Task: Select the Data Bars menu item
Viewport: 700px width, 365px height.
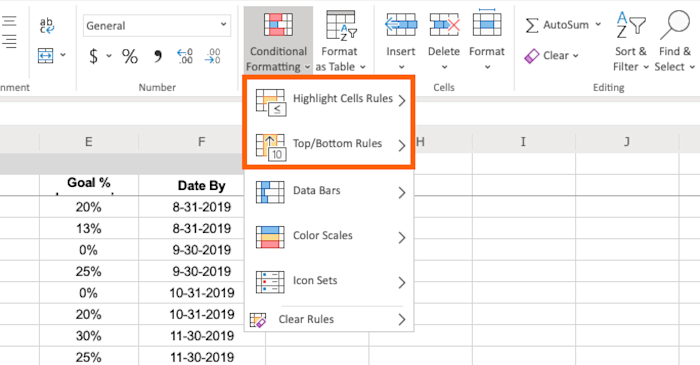Action: point(329,192)
